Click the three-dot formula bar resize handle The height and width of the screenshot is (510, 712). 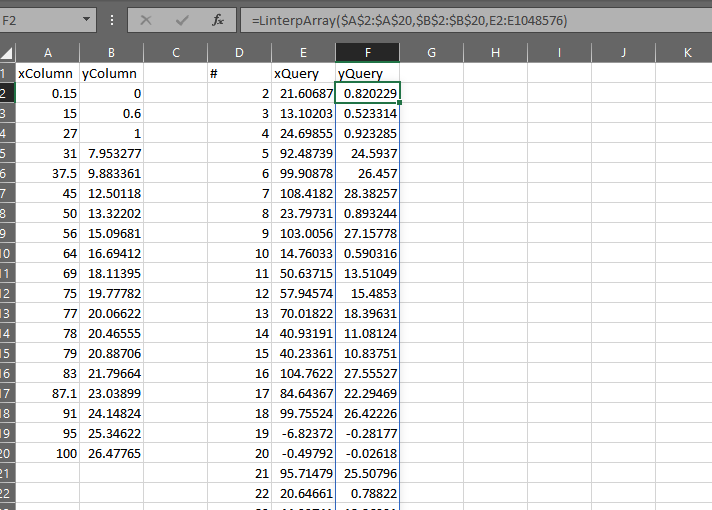[112, 20]
